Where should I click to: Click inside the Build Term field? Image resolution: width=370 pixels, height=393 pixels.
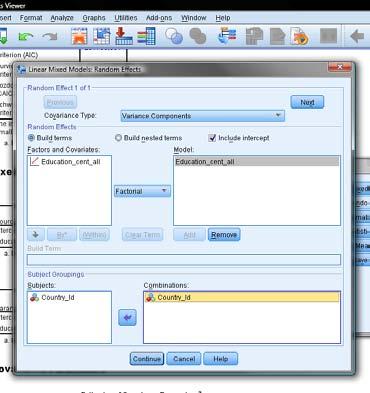click(184, 260)
